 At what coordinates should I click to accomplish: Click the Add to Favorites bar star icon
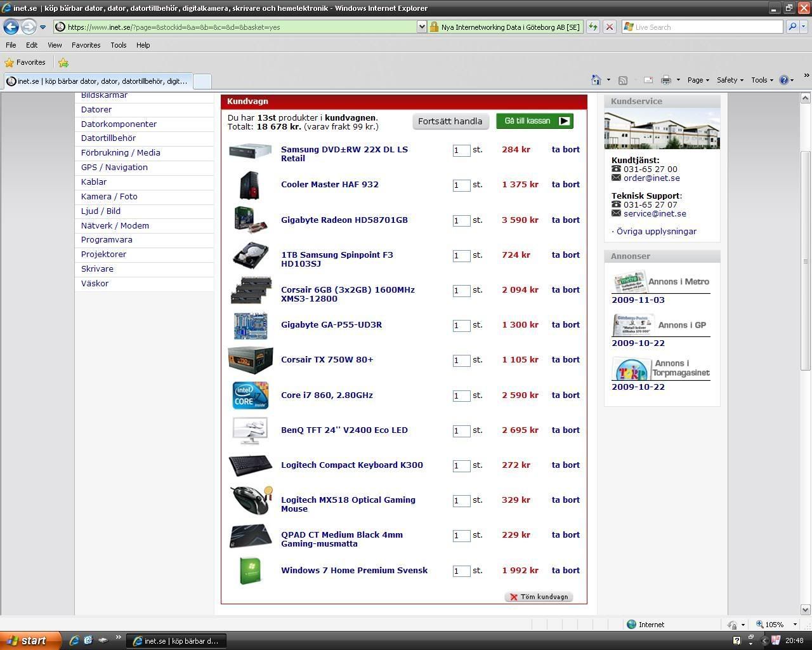point(63,62)
